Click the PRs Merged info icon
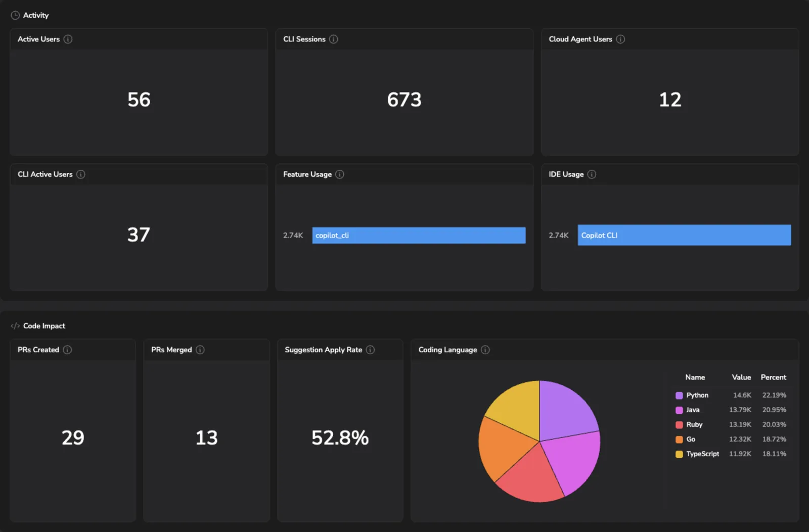 (200, 350)
